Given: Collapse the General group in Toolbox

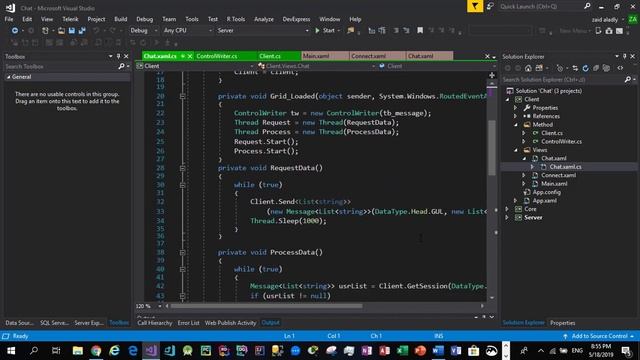Looking at the screenshot, I should [x=9, y=77].
